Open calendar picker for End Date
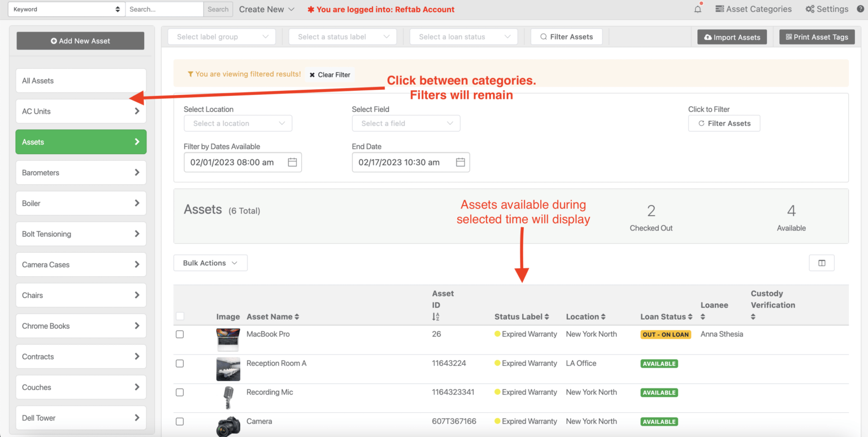This screenshot has width=868, height=437. tap(460, 162)
